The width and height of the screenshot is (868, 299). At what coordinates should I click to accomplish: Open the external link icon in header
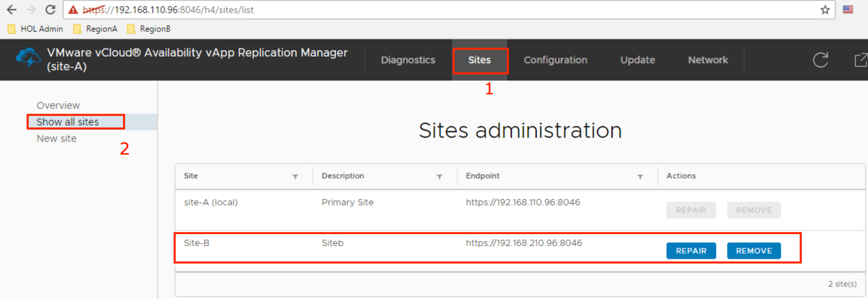point(860,60)
